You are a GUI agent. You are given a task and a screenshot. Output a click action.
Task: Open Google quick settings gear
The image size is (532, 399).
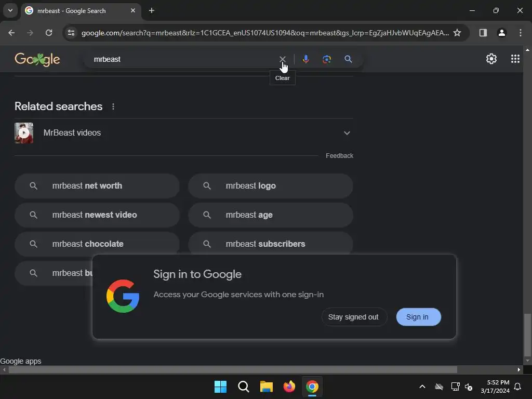491,59
